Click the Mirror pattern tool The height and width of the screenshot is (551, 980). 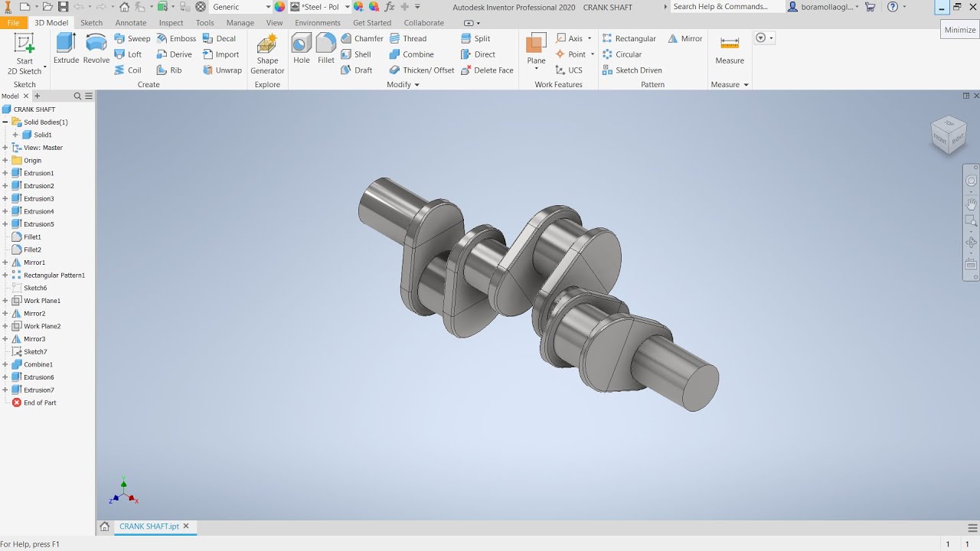pos(684,38)
